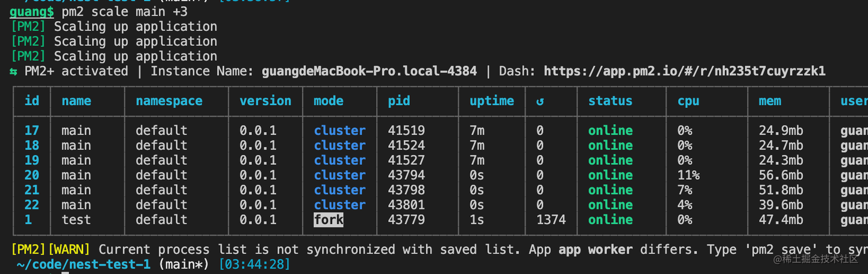Click the 'status' column header
This screenshot has height=274, width=868.
pos(610,101)
